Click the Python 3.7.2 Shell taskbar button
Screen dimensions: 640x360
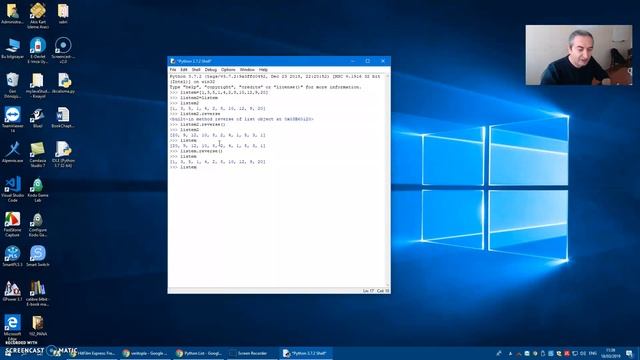tap(307, 353)
